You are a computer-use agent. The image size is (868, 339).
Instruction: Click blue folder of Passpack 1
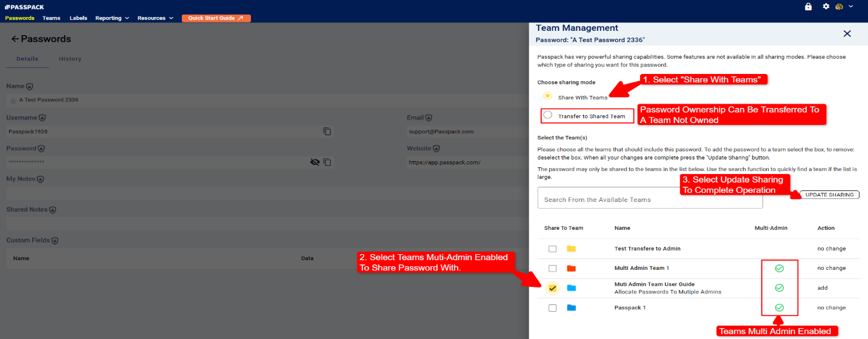[571, 308]
